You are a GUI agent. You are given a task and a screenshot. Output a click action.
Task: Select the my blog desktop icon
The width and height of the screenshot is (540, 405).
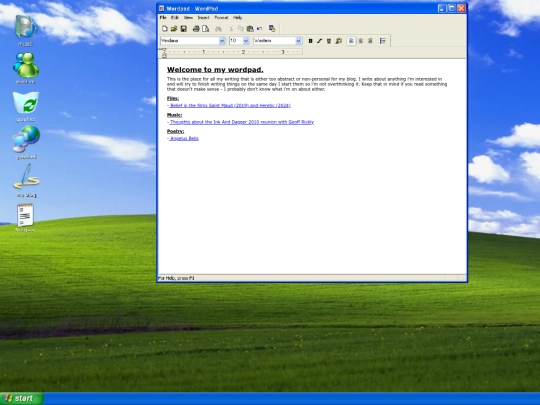coord(27,180)
